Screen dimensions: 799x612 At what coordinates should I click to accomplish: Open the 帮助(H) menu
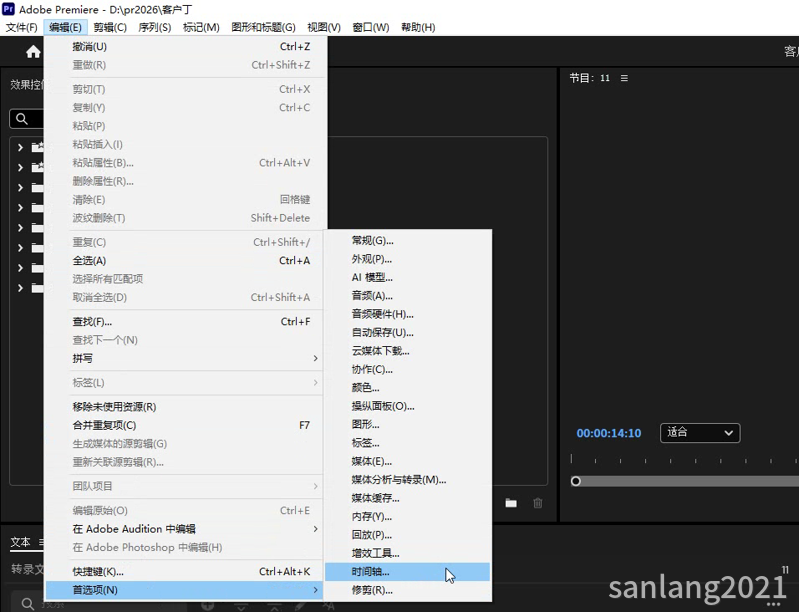pos(418,27)
